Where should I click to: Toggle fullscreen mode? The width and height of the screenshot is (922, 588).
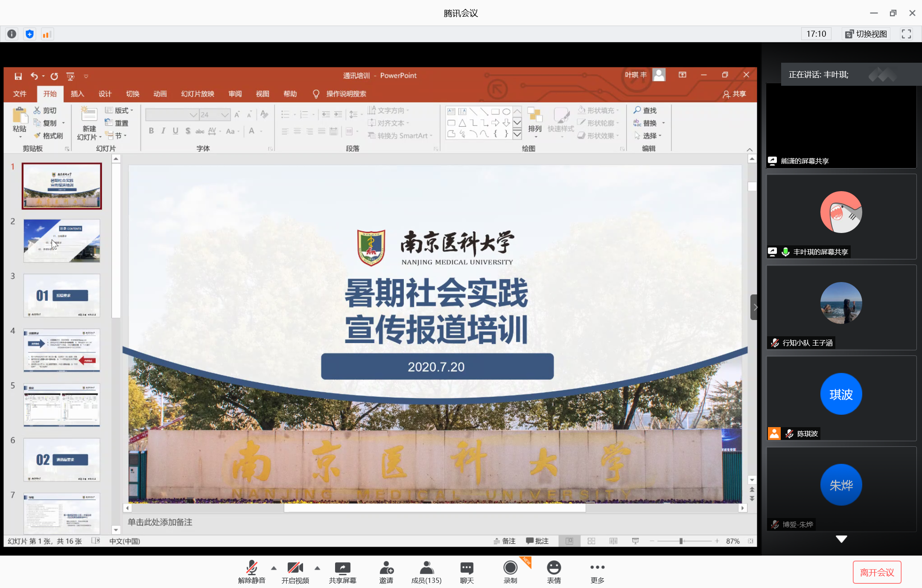(x=906, y=34)
